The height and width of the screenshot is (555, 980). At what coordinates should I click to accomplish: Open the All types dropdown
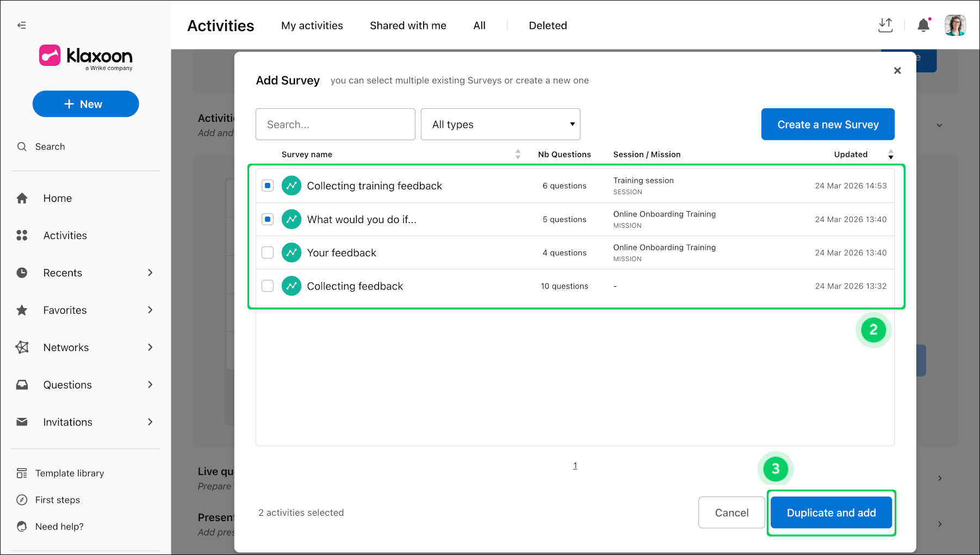(x=500, y=124)
